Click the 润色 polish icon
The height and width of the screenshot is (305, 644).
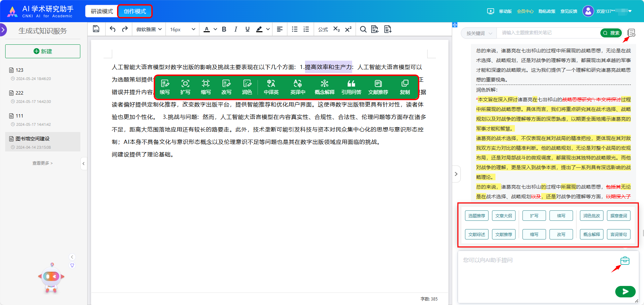[247, 87]
